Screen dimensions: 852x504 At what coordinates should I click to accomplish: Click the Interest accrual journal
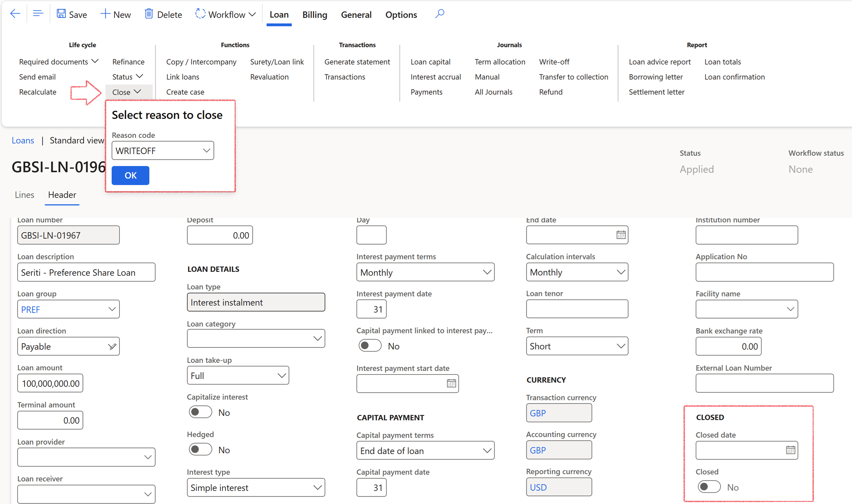[436, 77]
